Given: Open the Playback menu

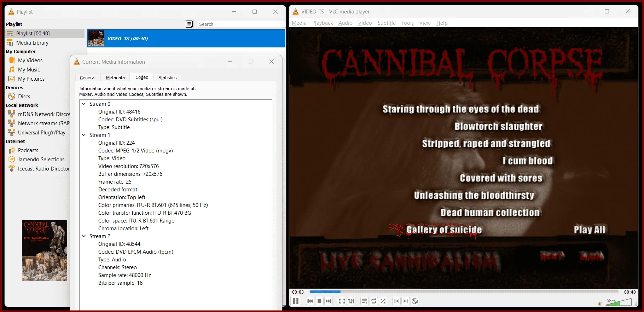Looking at the screenshot, I should click(x=323, y=23).
